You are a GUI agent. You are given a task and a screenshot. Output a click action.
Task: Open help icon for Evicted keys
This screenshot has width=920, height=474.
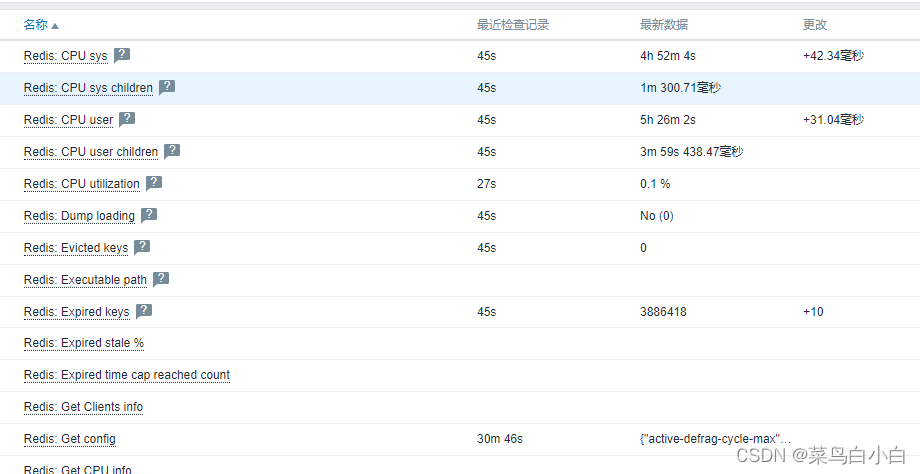tap(142, 248)
